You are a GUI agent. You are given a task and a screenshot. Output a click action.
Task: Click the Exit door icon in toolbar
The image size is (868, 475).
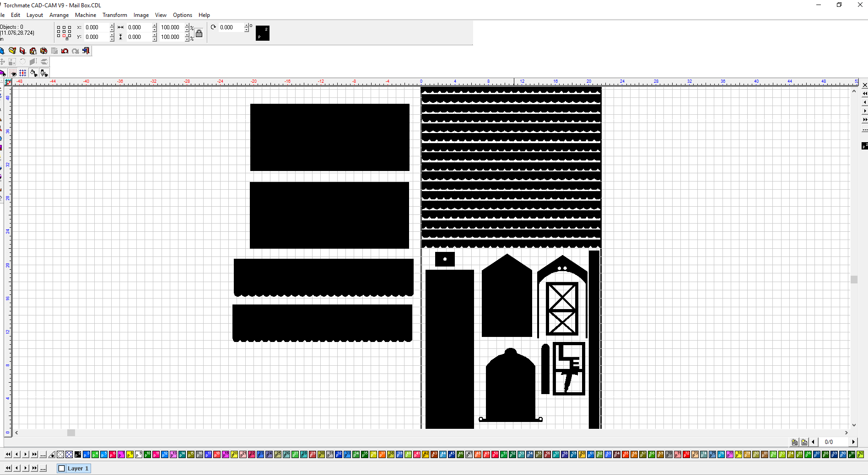pyautogui.click(x=86, y=51)
